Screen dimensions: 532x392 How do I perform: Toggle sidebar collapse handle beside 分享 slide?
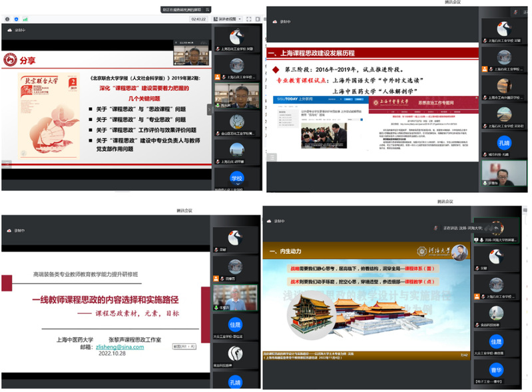[x=209, y=110]
